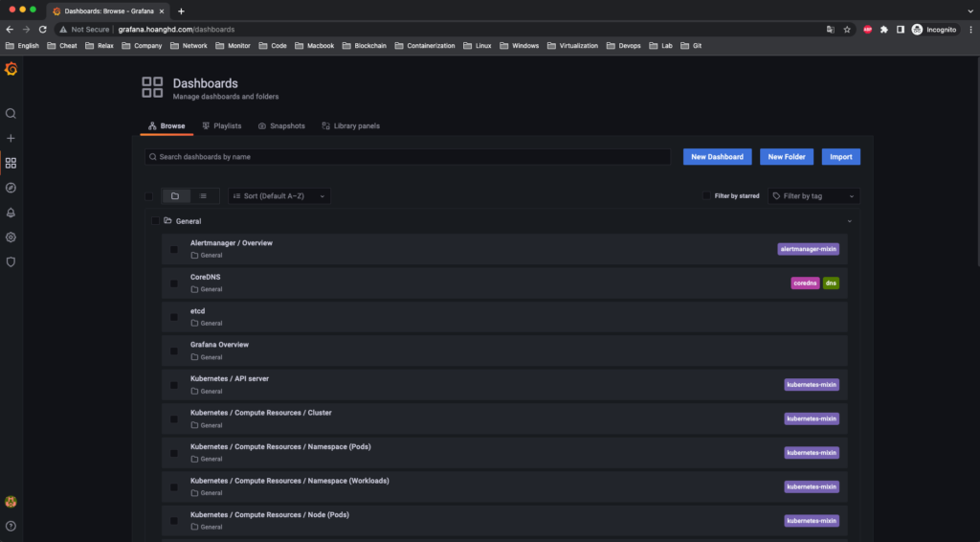Open the sidebar search icon
The width and height of the screenshot is (980, 542).
pyautogui.click(x=11, y=114)
